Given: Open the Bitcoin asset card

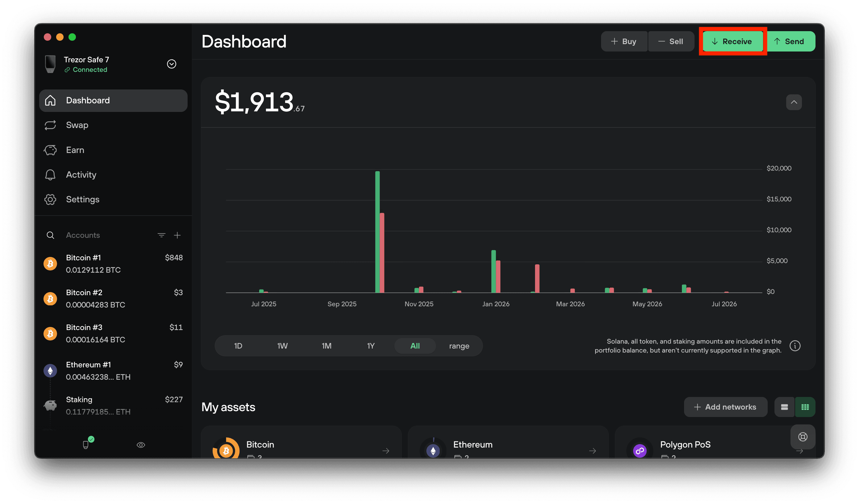Looking at the screenshot, I should click(301, 442).
